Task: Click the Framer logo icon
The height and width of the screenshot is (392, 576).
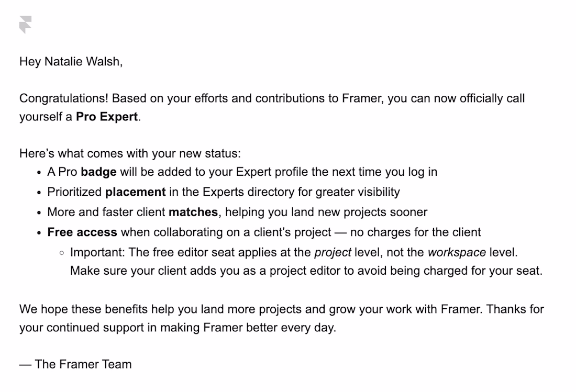Action: tap(25, 25)
